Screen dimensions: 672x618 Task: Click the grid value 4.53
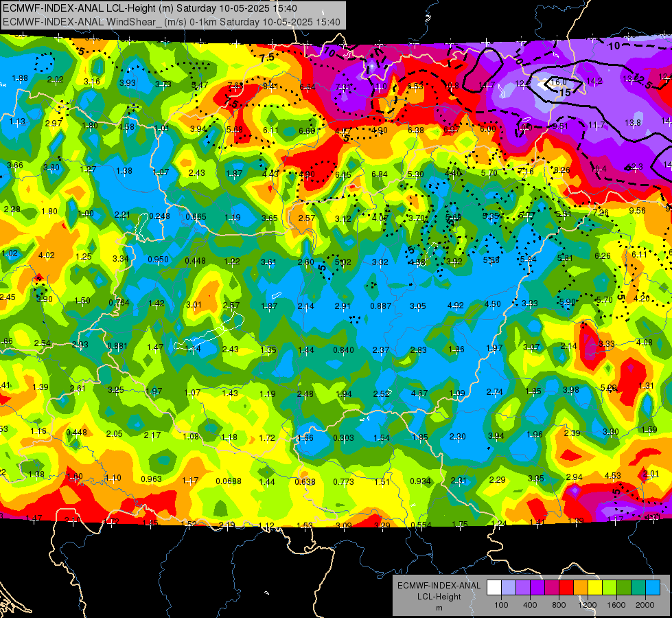(x=613, y=475)
